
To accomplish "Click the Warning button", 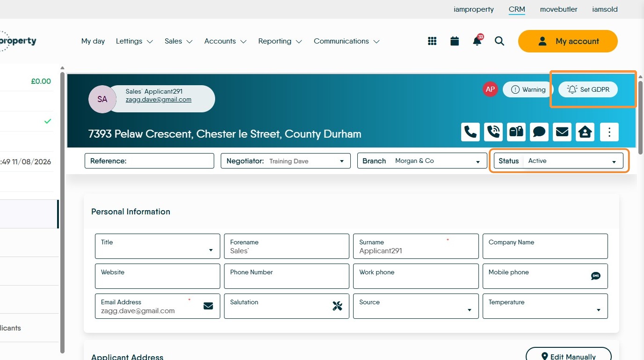I will 528,89.
